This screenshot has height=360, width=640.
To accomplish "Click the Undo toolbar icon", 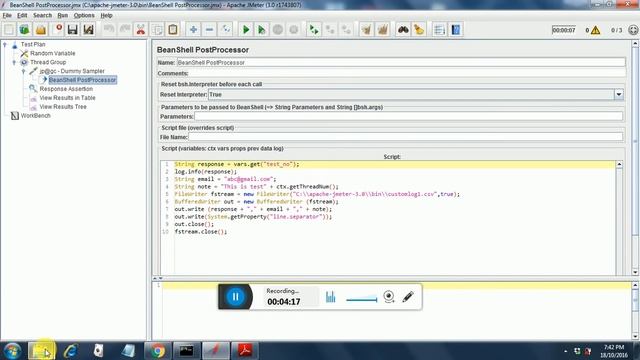I will click(109, 29).
